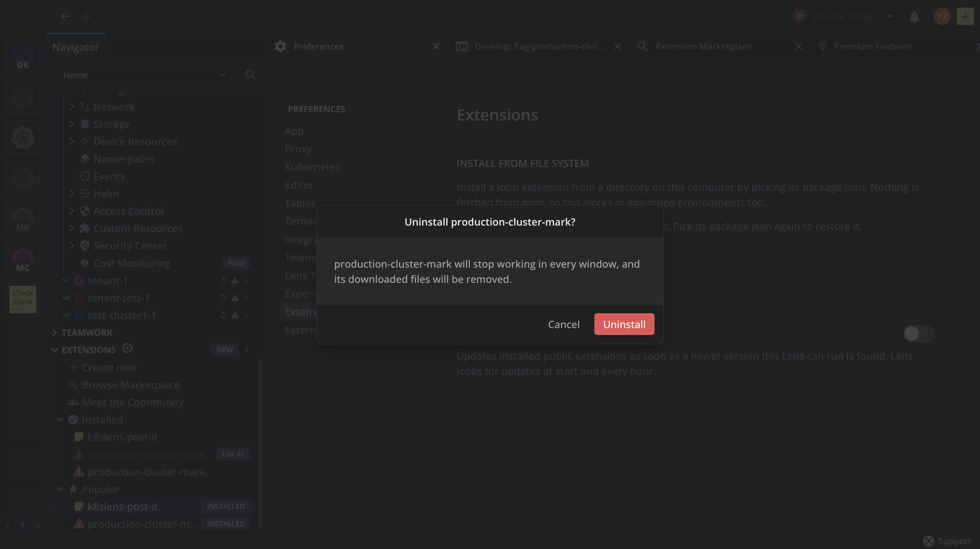Switch to Premium Features tab
980x549 pixels.
873,46
